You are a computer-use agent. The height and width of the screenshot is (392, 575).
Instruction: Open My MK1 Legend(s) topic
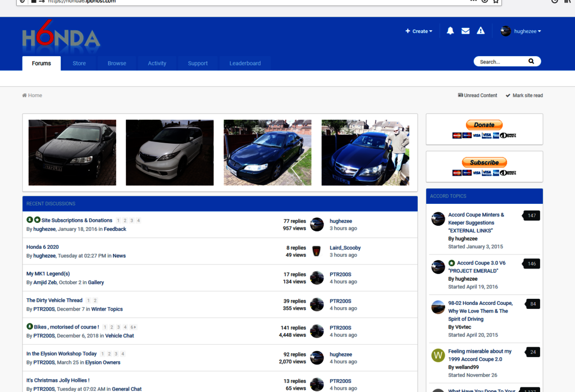click(48, 274)
